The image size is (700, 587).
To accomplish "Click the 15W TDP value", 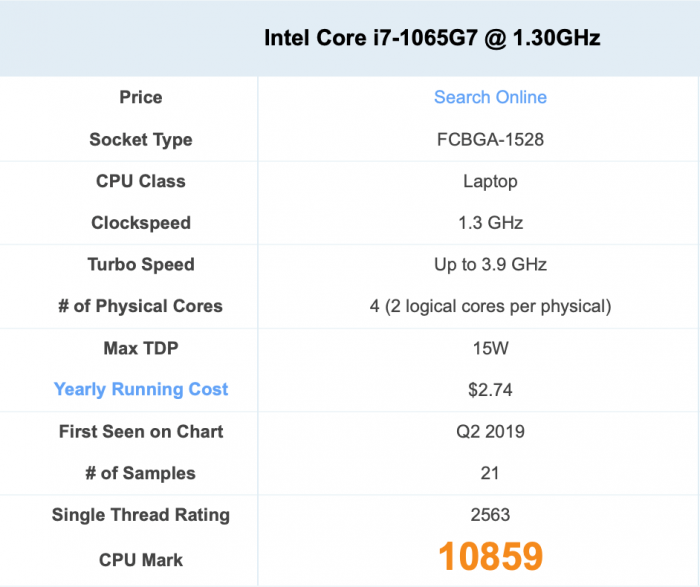I will [490, 348].
